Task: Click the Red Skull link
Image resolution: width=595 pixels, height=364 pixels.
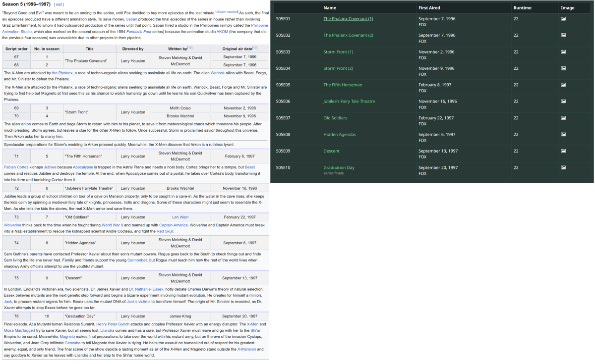Action: (x=165, y=231)
